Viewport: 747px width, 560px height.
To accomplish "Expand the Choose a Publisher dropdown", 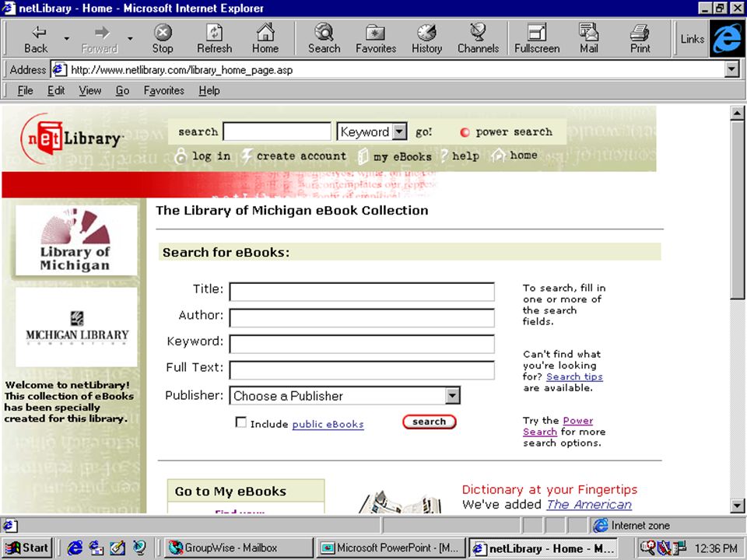I will (453, 395).
